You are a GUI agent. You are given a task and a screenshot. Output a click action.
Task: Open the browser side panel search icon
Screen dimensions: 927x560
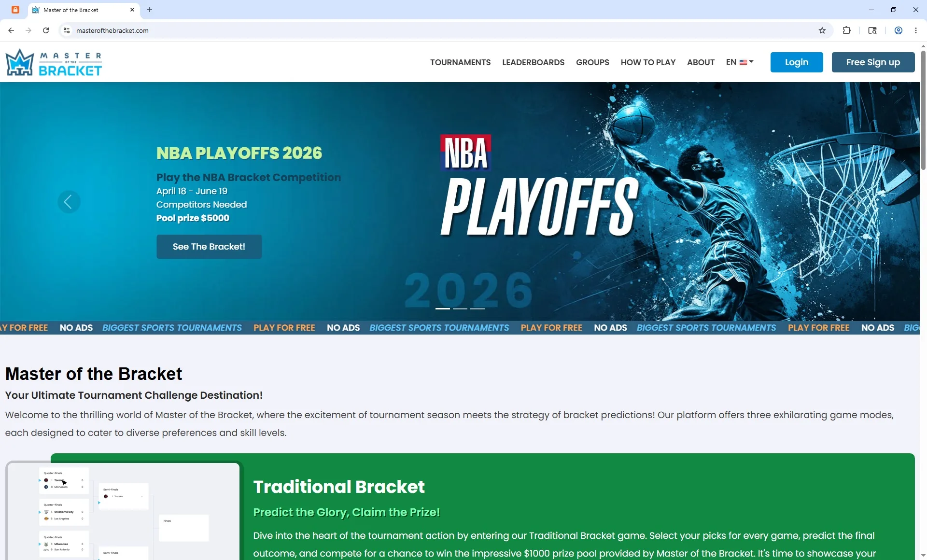872,30
